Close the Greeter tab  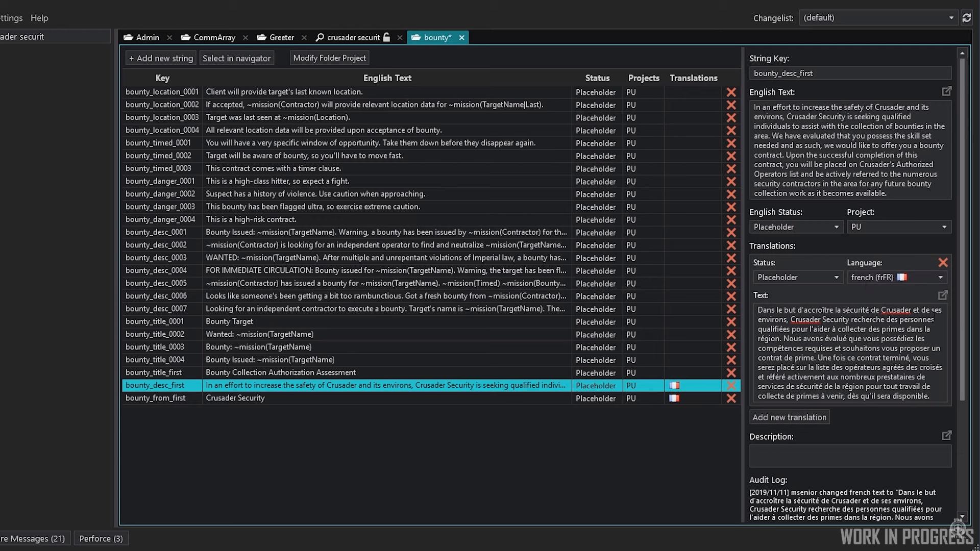(304, 38)
